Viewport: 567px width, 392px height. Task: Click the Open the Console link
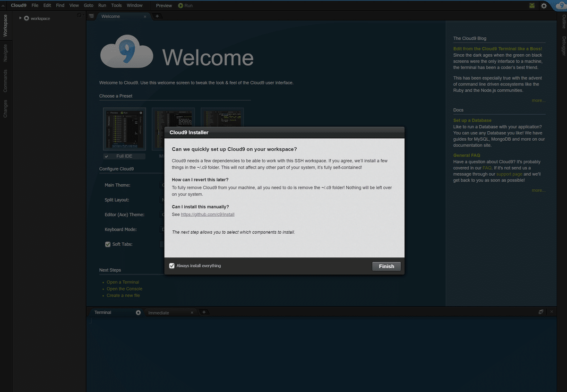pos(124,289)
